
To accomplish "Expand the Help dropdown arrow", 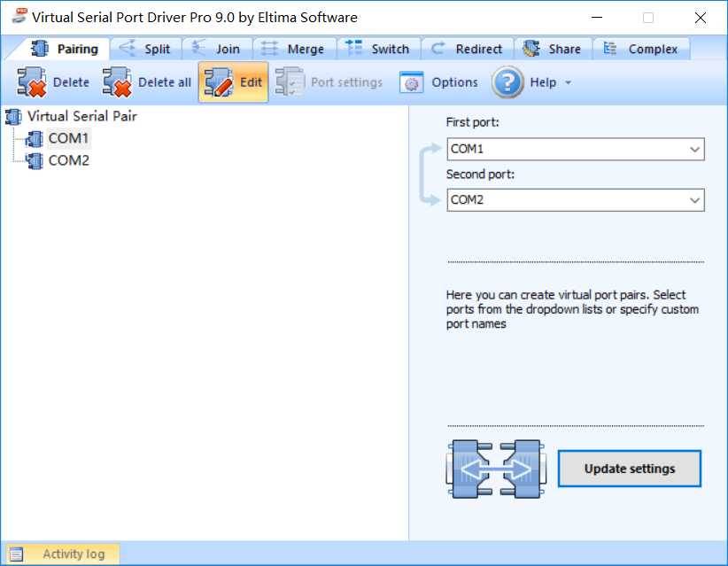I will tap(568, 82).
